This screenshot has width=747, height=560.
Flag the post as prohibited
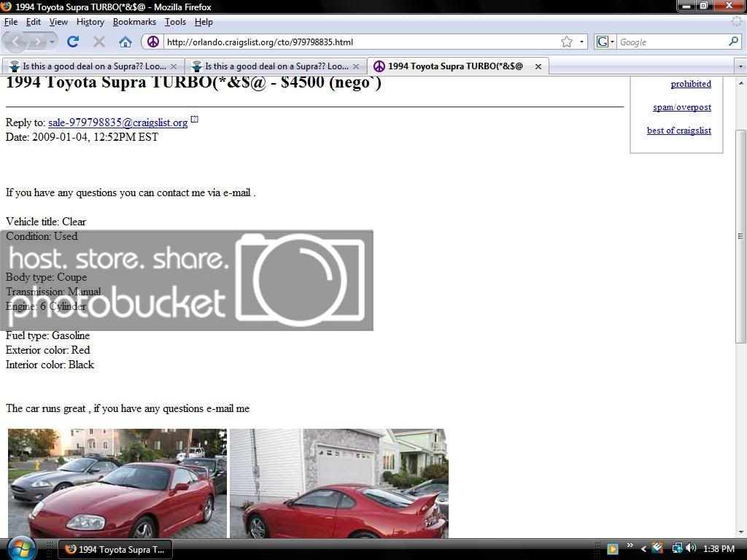pos(691,84)
